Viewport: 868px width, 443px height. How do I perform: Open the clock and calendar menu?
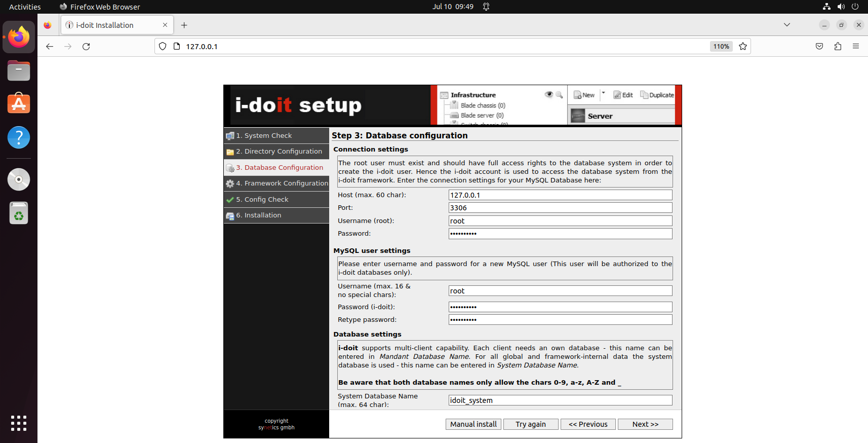[x=453, y=7]
